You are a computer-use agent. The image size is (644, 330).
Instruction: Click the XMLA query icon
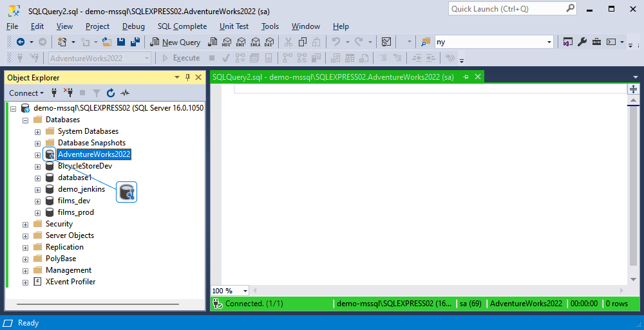point(255,42)
